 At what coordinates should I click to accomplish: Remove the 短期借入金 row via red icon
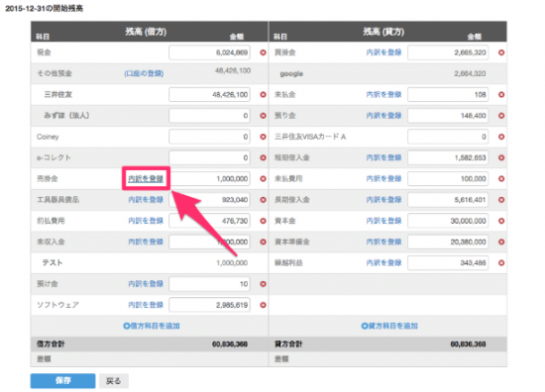click(x=501, y=157)
